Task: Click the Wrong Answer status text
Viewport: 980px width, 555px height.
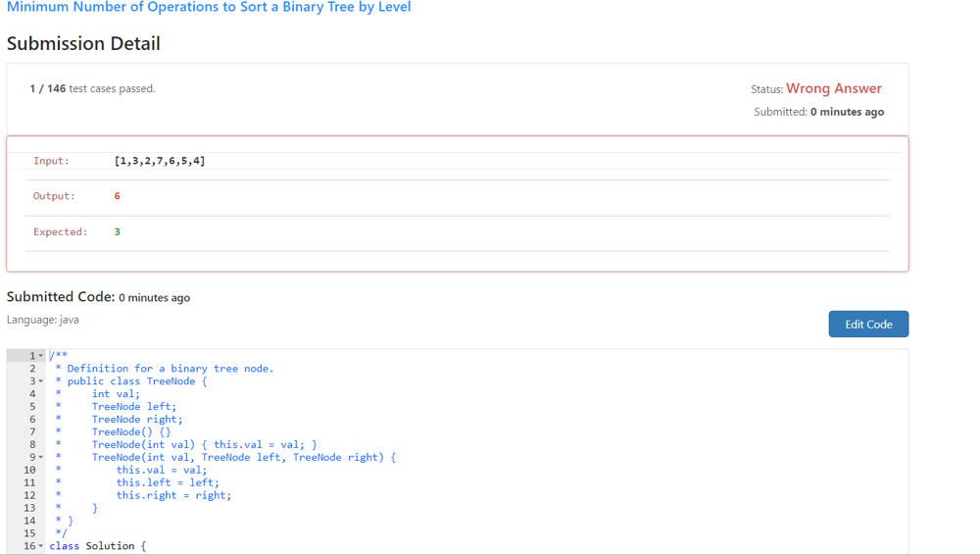Action: coord(833,88)
